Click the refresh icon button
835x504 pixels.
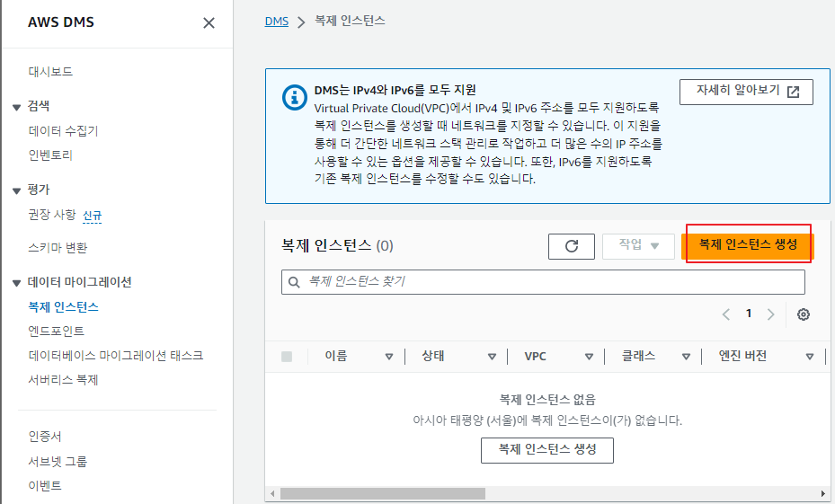click(x=572, y=246)
